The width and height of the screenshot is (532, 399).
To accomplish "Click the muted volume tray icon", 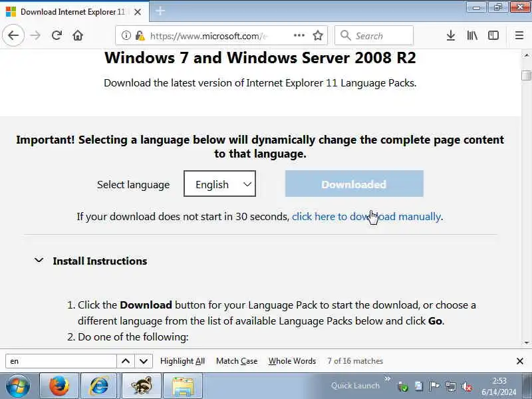I will point(467,386).
